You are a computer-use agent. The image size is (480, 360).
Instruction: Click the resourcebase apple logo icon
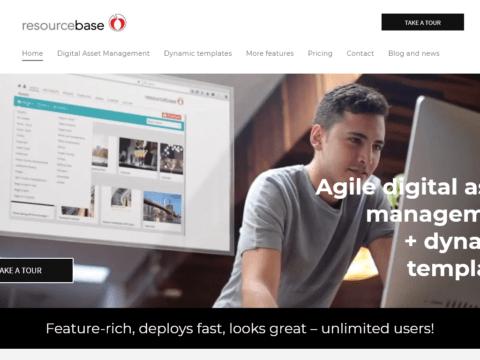118,23
